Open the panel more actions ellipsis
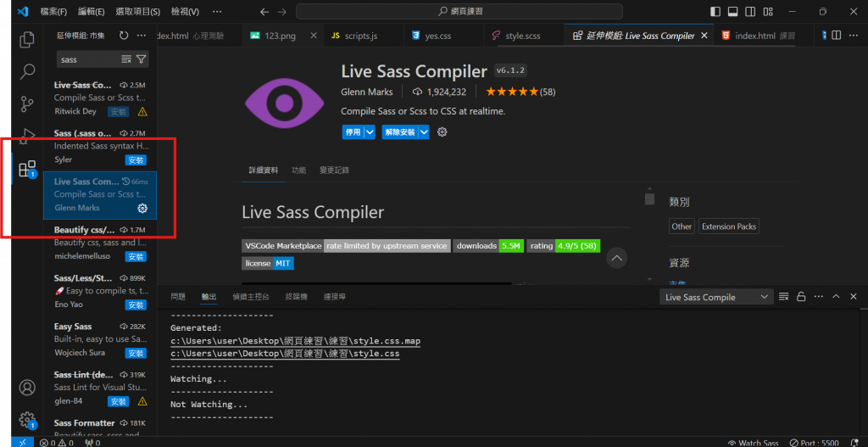 coord(818,297)
